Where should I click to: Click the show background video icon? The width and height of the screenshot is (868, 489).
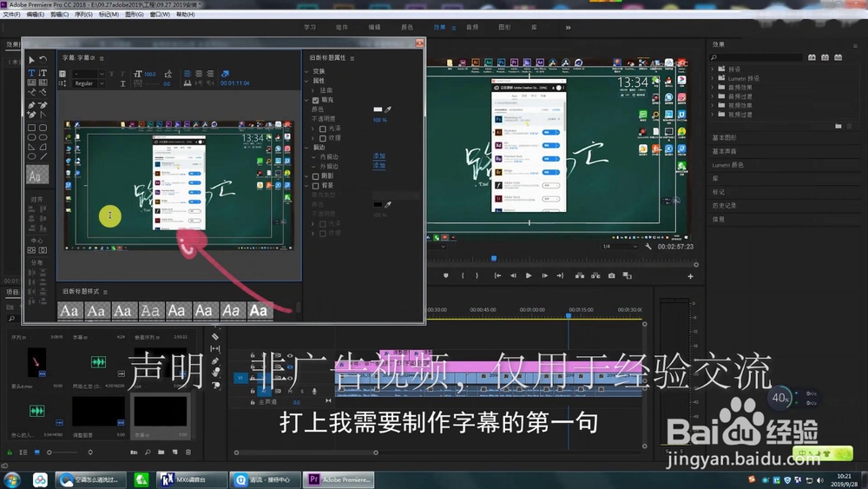225,74
